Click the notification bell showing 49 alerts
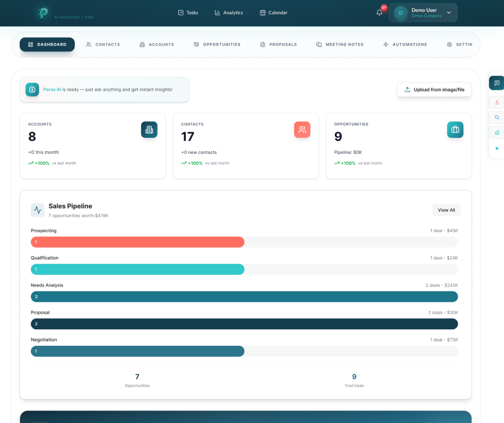 point(379,13)
